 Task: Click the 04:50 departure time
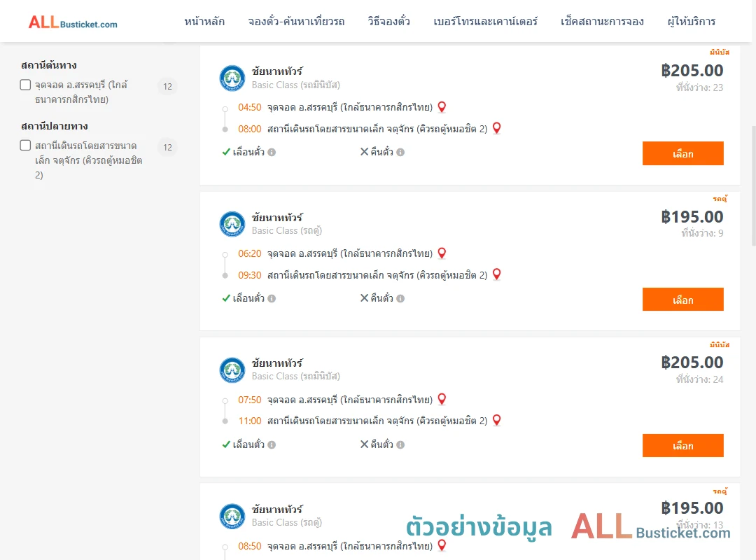[x=249, y=108]
